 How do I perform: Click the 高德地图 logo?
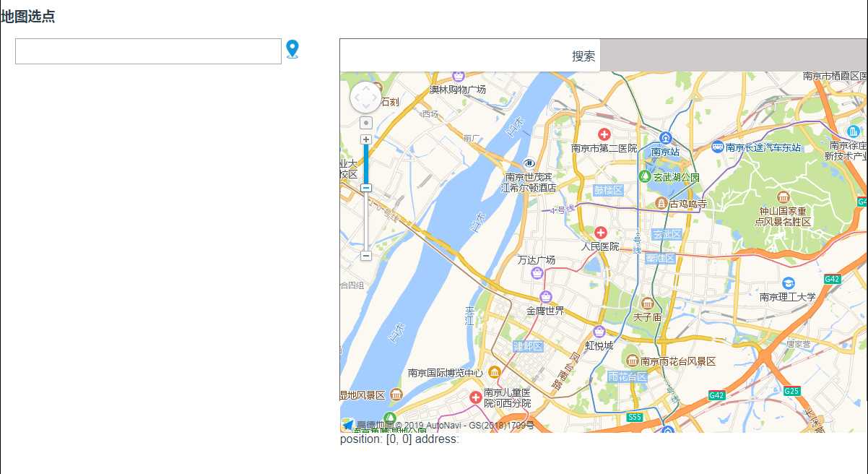coord(367,426)
